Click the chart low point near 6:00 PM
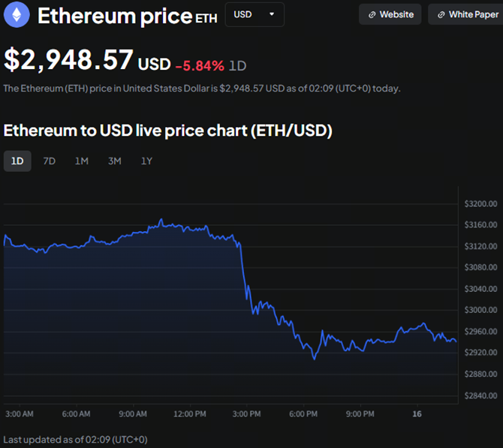This screenshot has width=503, height=448. point(314,359)
